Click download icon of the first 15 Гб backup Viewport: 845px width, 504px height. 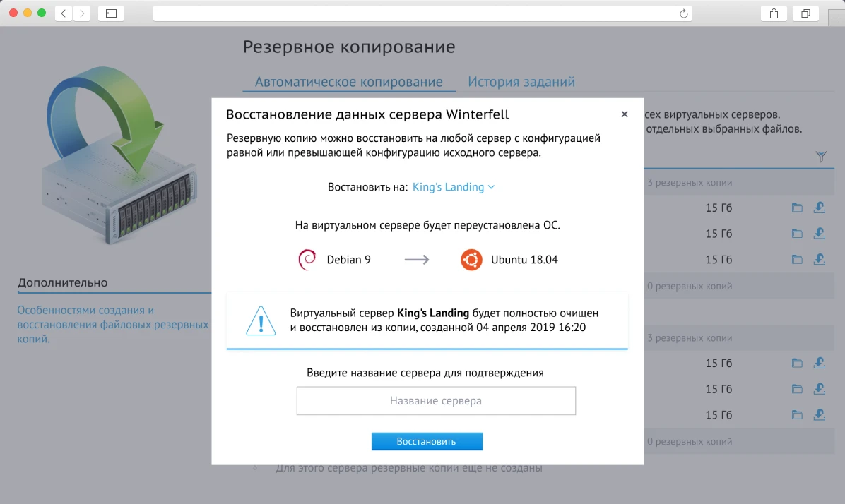click(x=819, y=208)
